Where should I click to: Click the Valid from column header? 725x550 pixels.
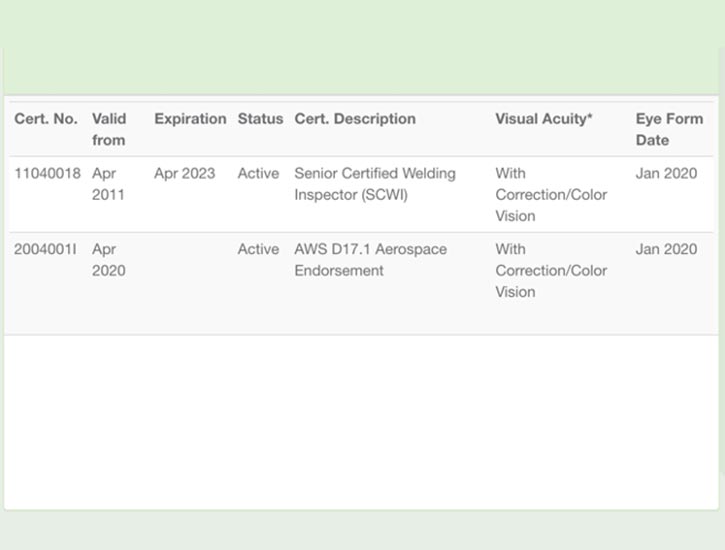pyautogui.click(x=109, y=129)
